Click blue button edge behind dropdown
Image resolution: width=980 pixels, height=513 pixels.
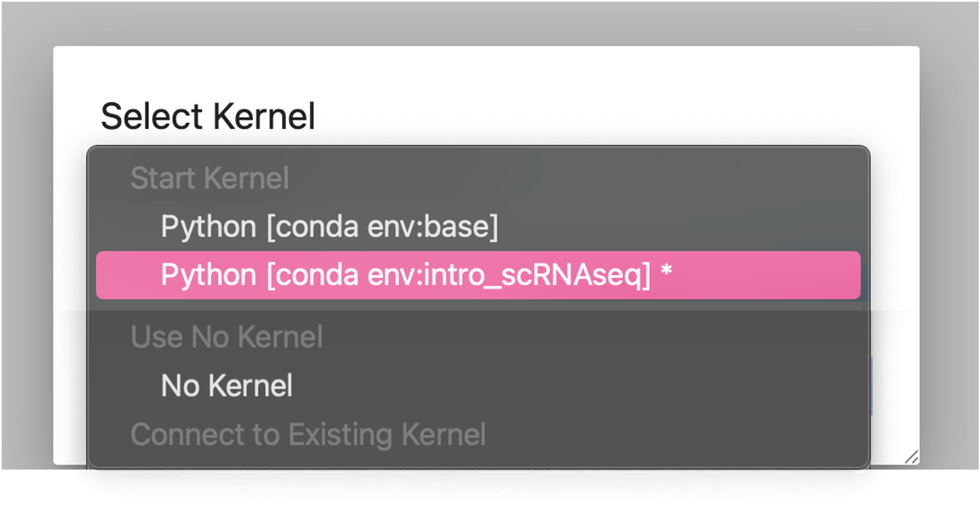pyautogui.click(x=871, y=386)
